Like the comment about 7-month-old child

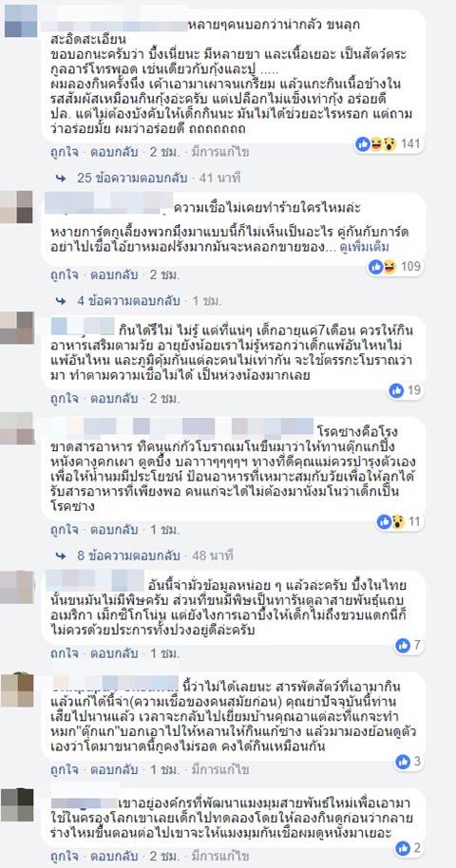(x=65, y=398)
